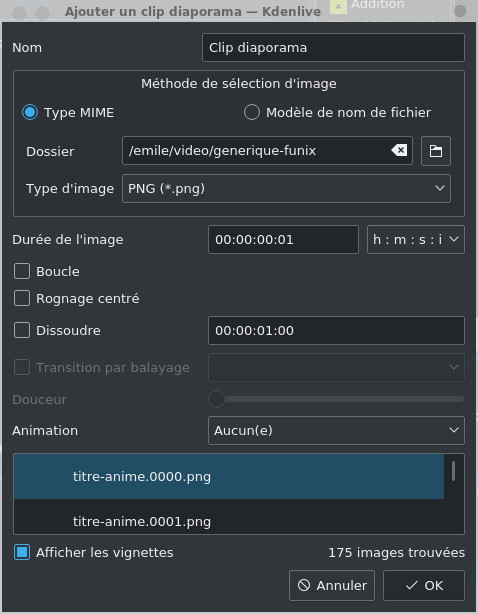Screen dimensions: 478x614
Task: Open the h:m:s:i time format dropdown
Action: point(416,239)
